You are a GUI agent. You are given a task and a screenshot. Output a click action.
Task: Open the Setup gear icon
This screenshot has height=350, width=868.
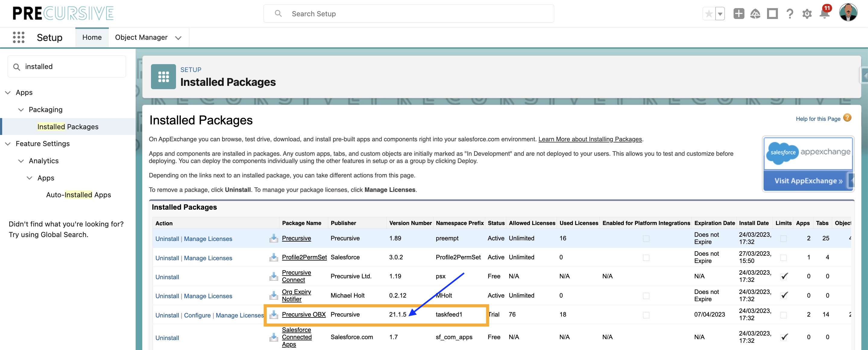point(807,14)
